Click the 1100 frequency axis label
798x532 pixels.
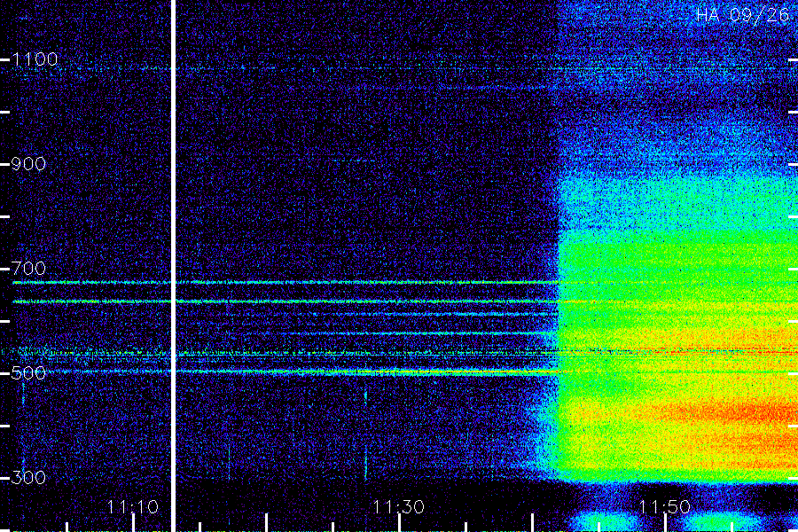click(35, 59)
